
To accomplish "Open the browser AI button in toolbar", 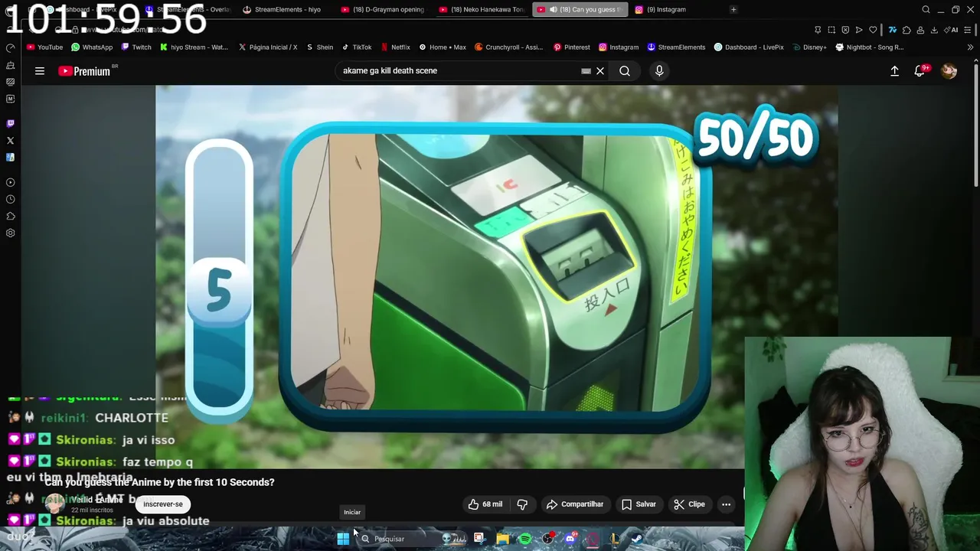I will pos(952,30).
